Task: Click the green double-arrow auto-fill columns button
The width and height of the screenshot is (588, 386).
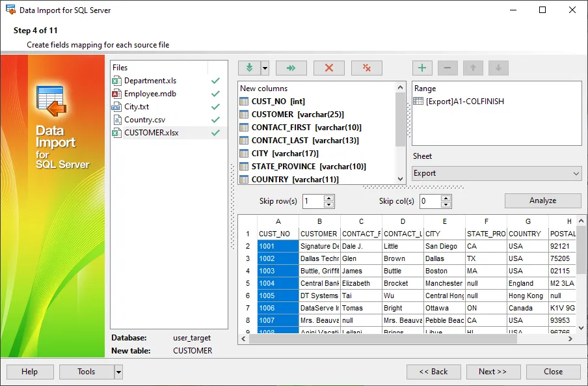Action: [291, 68]
